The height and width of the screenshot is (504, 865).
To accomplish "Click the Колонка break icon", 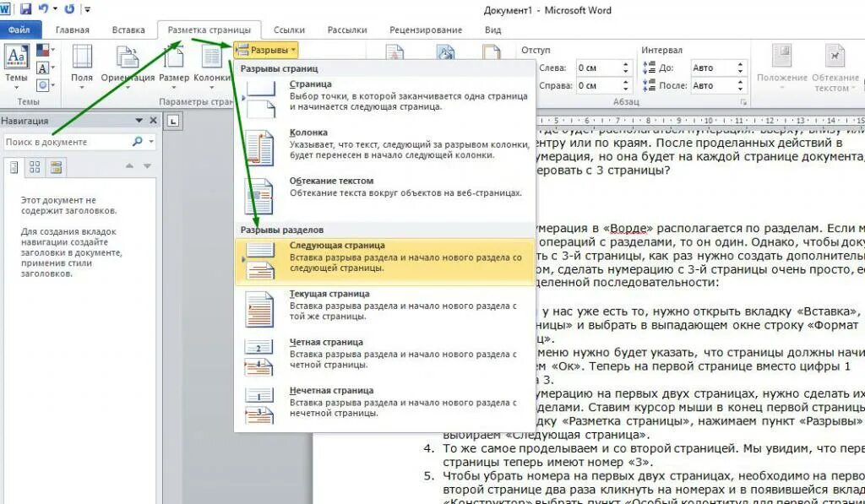I will [259, 148].
